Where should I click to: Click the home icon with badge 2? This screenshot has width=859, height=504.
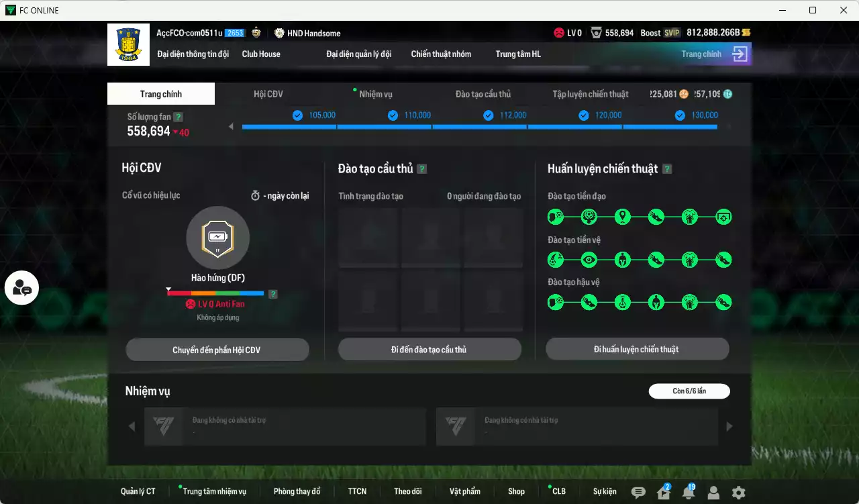coord(663,493)
